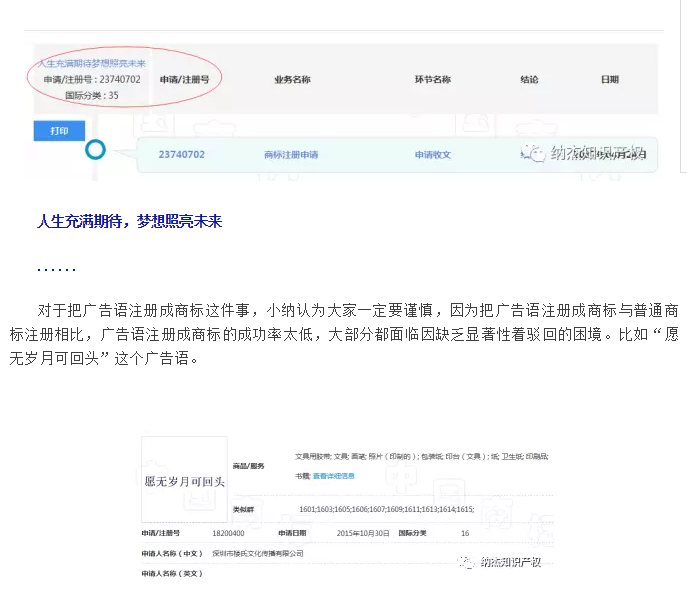Click the 申请人名称（英文）field label
This screenshot has width=687, height=610.
point(172,574)
